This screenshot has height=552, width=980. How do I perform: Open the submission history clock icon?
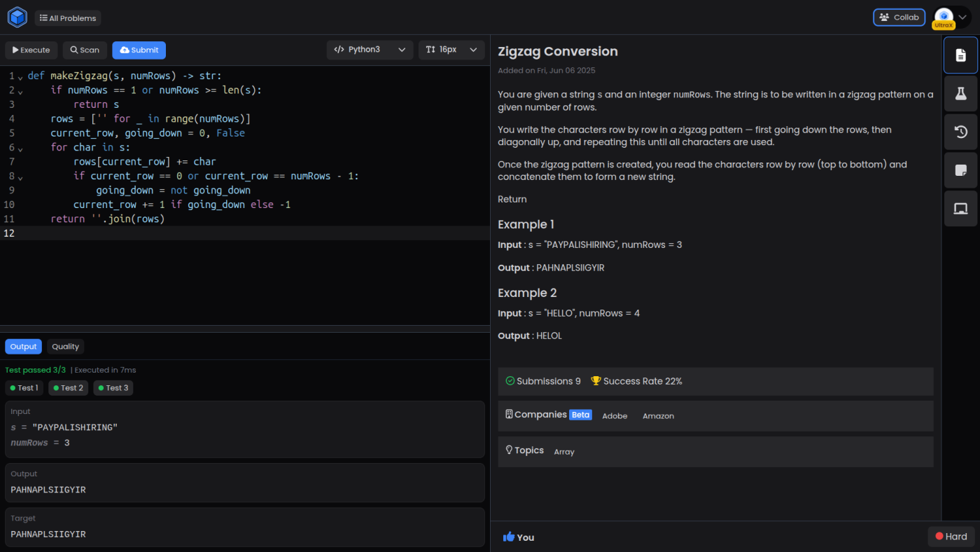pos(960,132)
